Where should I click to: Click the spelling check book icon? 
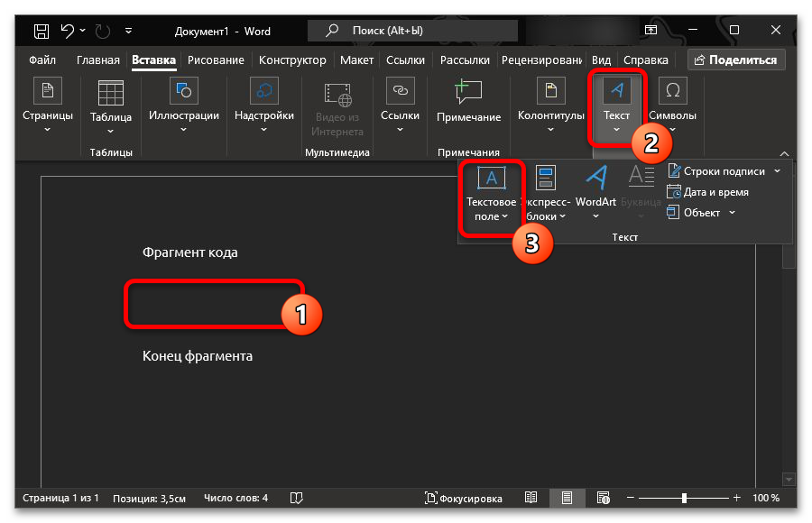coord(296,498)
